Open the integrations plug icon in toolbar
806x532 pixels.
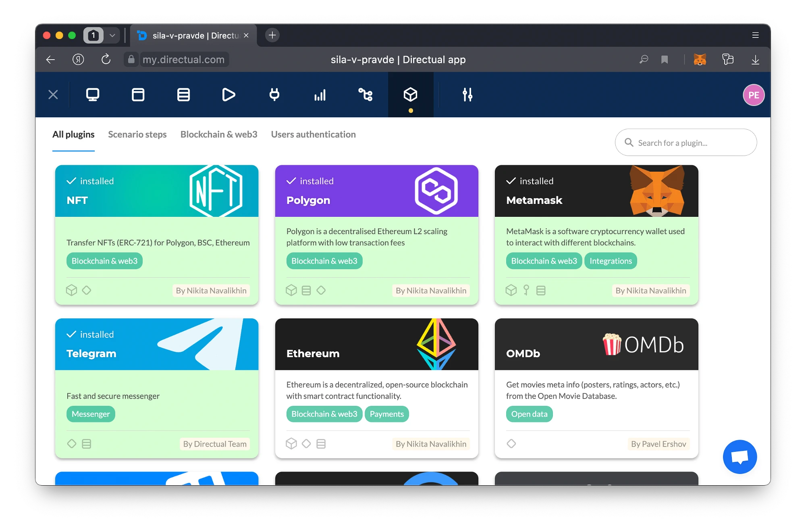[274, 95]
